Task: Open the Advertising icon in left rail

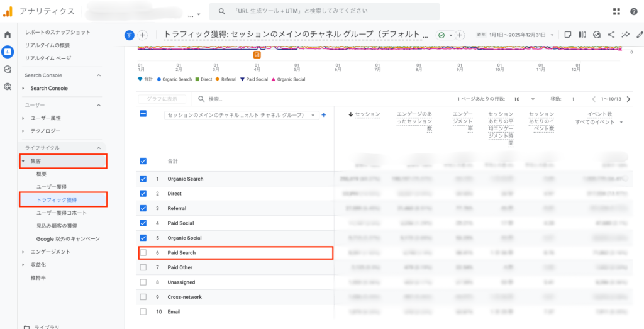Action: click(8, 86)
